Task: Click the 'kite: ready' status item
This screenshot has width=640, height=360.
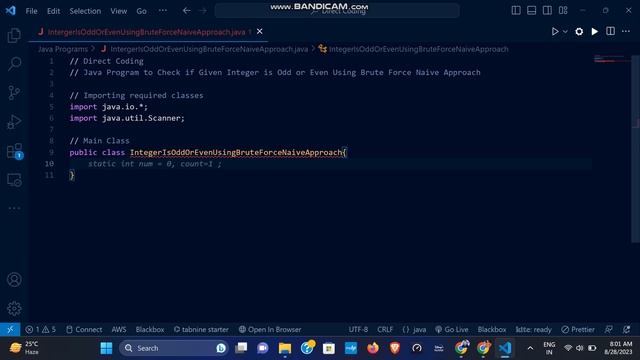Action: point(533,329)
